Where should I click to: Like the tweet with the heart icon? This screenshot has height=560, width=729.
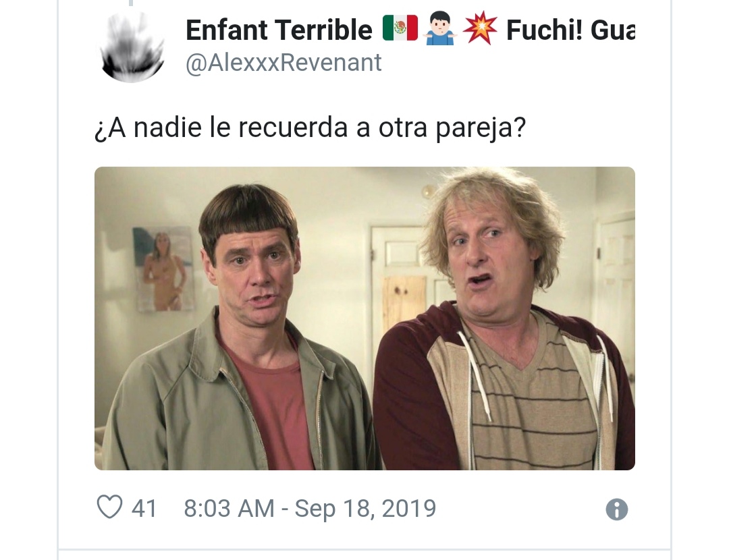[110, 507]
